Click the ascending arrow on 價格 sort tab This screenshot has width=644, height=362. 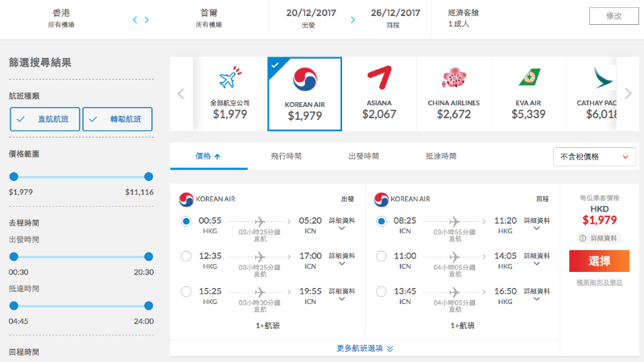coord(217,156)
